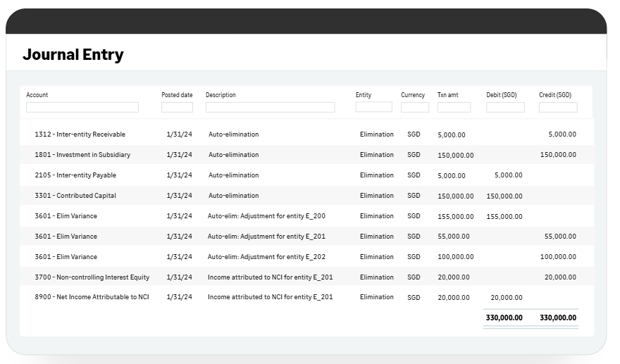The width and height of the screenshot is (620, 364).
Task: Click the Txn amt filter input field
Action: [x=454, y=107]
